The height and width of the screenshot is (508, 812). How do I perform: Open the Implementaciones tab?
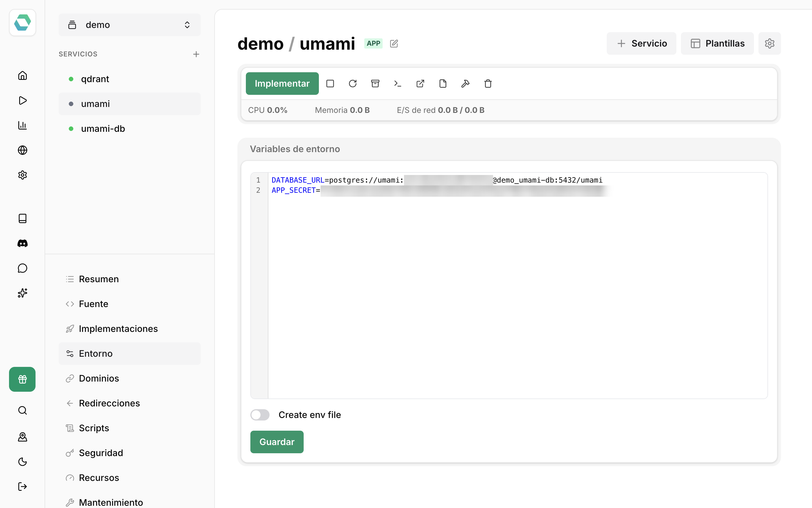[x=129, y=329]
